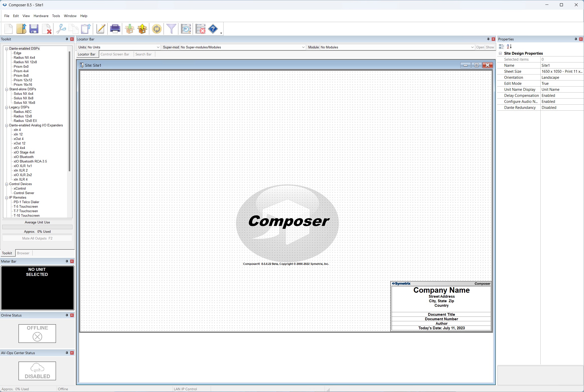Screen dimensions: 584x392
Task: Click the Name property value Site1
Action: [562, 65]
